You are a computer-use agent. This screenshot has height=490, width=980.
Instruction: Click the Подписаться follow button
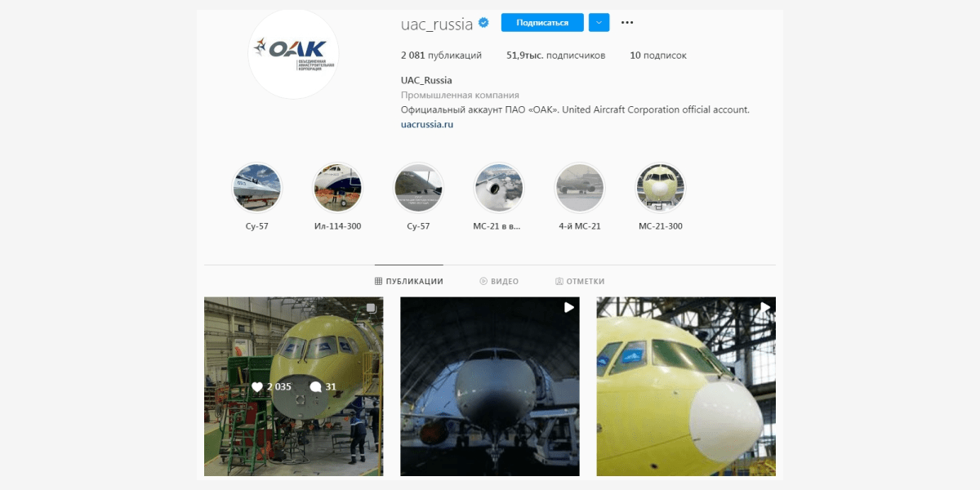542,23
